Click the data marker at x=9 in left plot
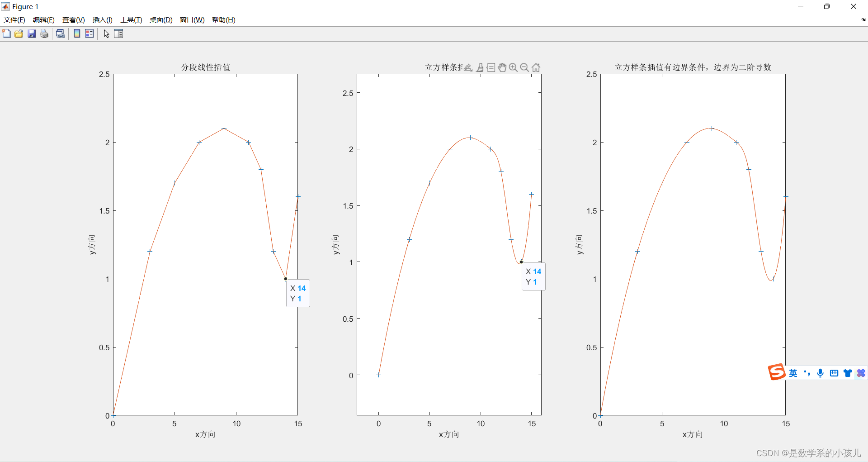The image size is (868, 462). pos(224,129)
